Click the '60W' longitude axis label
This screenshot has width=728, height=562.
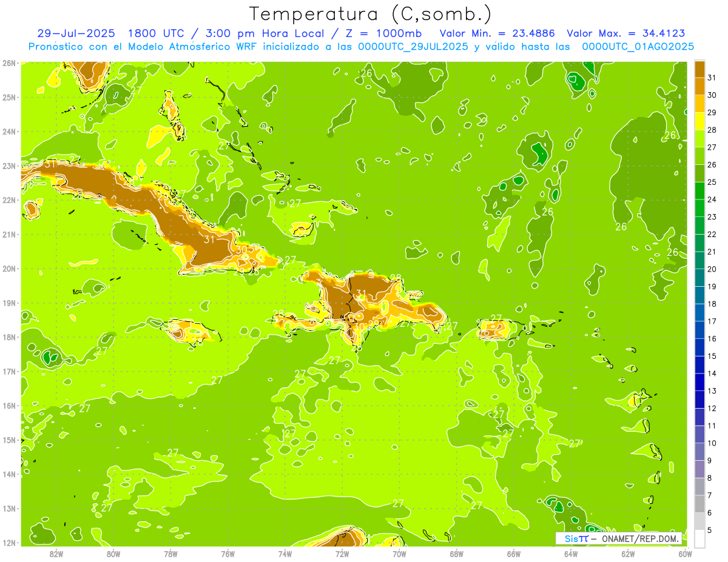[686, 553]
